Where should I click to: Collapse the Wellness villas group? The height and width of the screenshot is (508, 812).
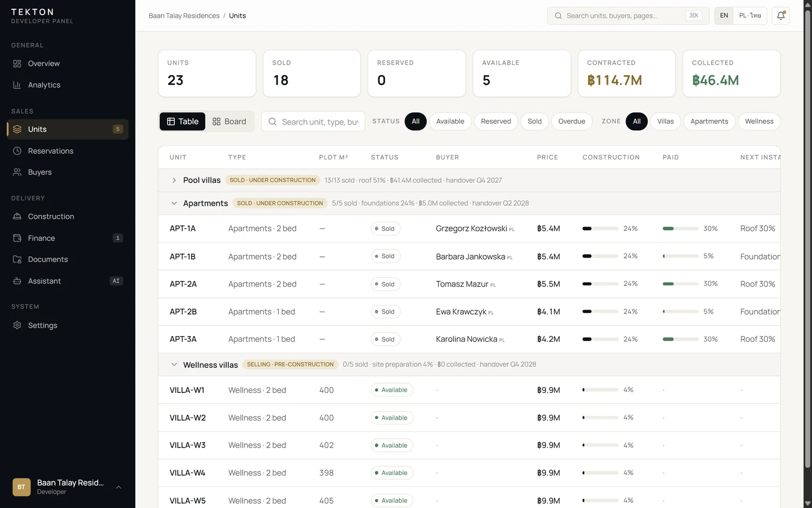point(174,365)
